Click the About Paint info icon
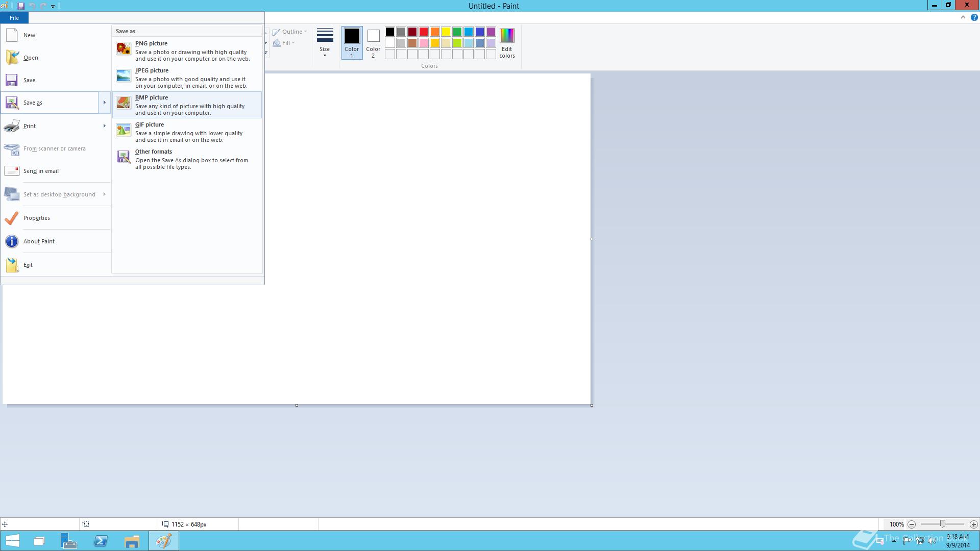 [x=12, y=241]
